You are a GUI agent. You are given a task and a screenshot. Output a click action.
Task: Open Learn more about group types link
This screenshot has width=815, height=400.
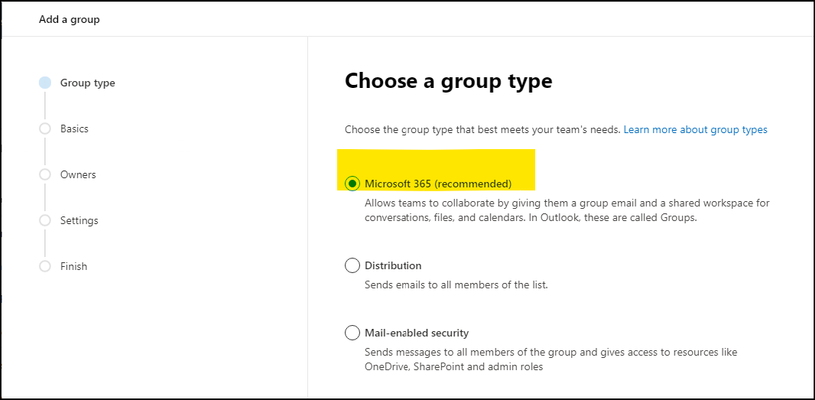tap(695, 129)
